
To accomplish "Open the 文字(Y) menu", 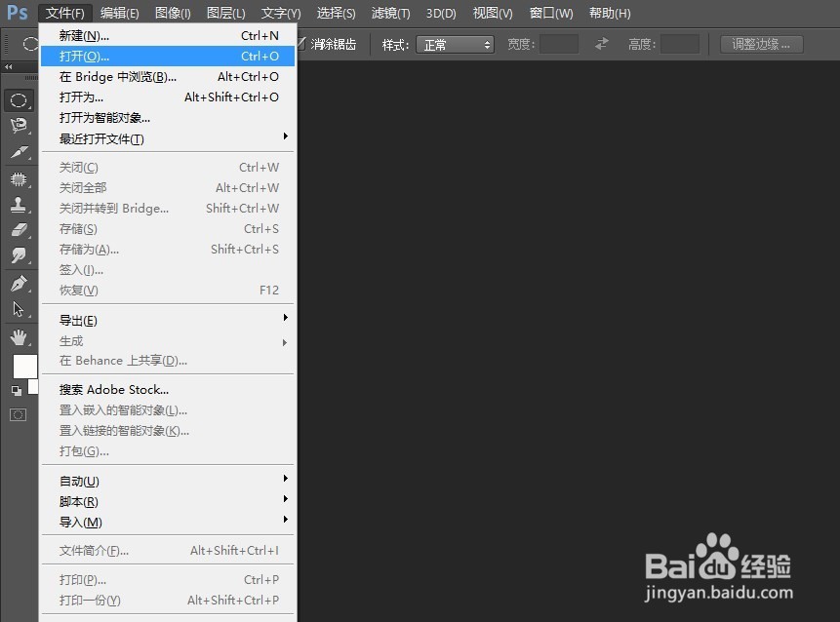I will [x=281, y=13].
